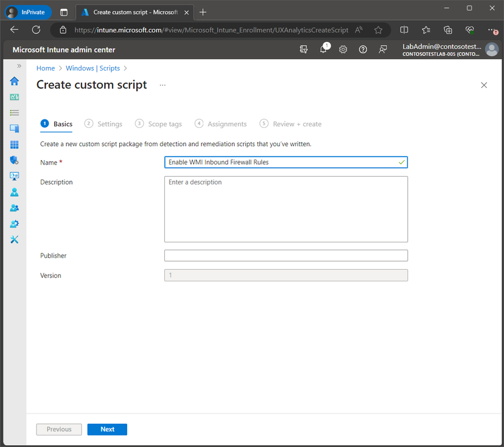Close the Create custom script tab

point(186,12)
